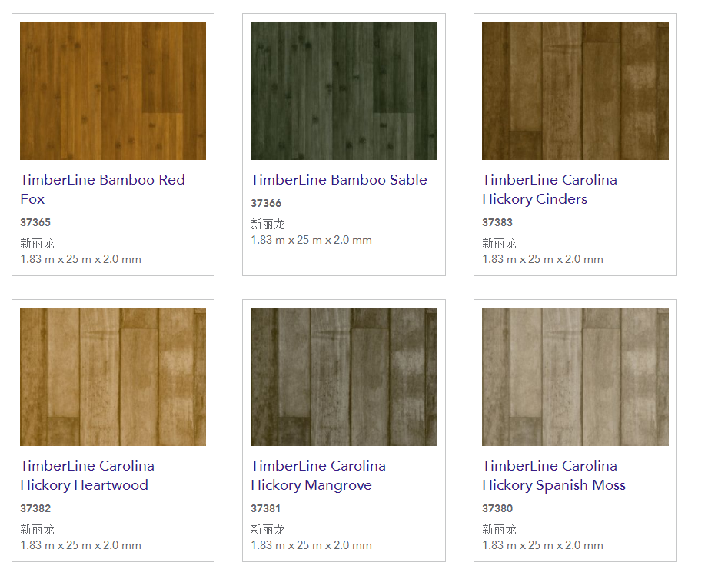This screenshot has height=576, width=728.
Task: Click product number 37366
Action: coord(266,204)
